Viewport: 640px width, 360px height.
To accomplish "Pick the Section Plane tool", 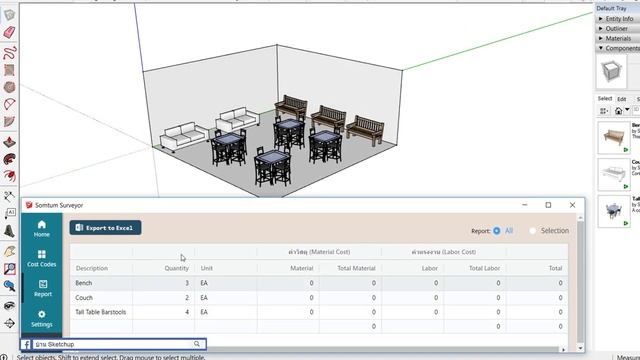I will [9, 323].
